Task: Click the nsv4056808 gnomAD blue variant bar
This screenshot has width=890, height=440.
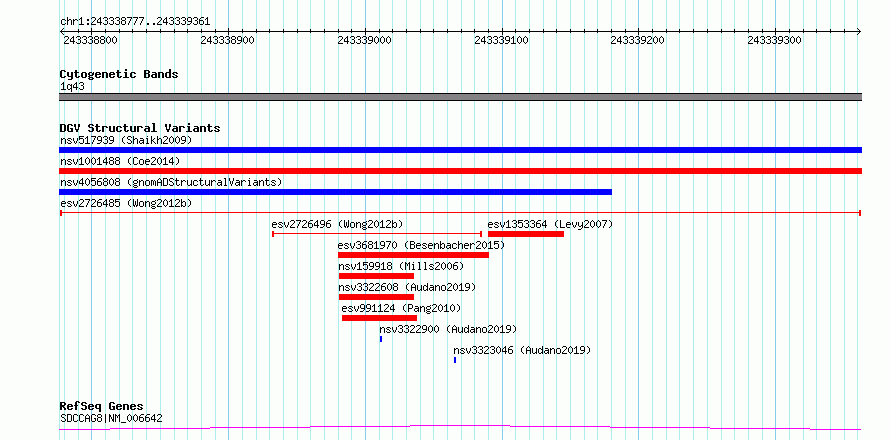Action: point(335,192)
